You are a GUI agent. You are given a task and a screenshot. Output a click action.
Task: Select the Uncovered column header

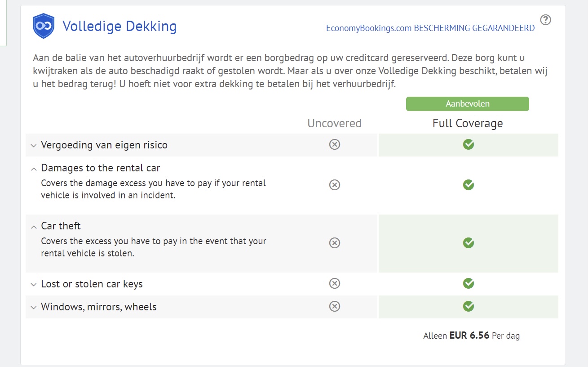click(334, 123)
